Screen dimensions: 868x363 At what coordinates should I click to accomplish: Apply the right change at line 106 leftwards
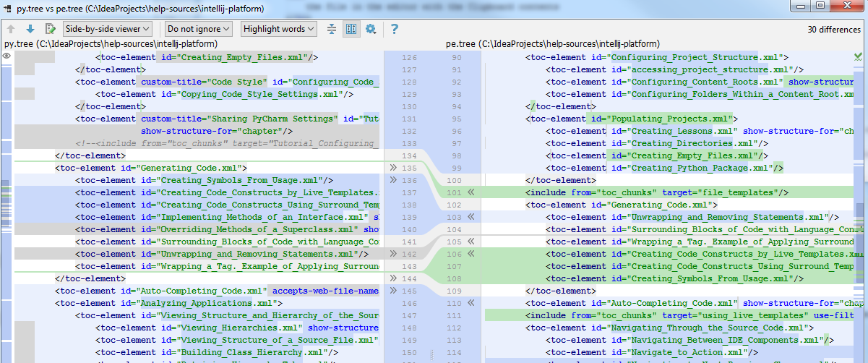(471, 254)
